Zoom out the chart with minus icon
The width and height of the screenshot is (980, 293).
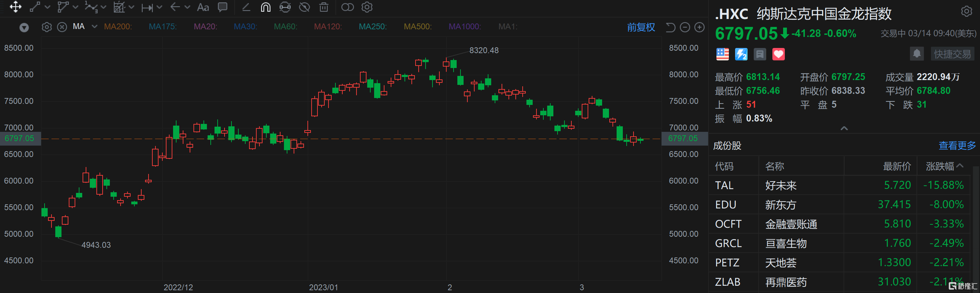pos(685,27)
